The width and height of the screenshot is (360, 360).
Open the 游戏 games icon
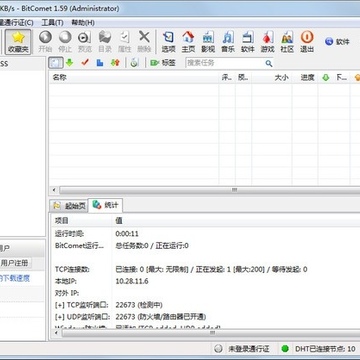tap(267, 42)
